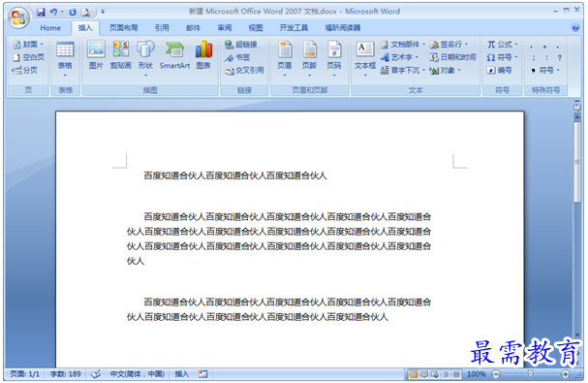
Task: Open the 文本框 text box gallery
Action: (x=365, y=59)
